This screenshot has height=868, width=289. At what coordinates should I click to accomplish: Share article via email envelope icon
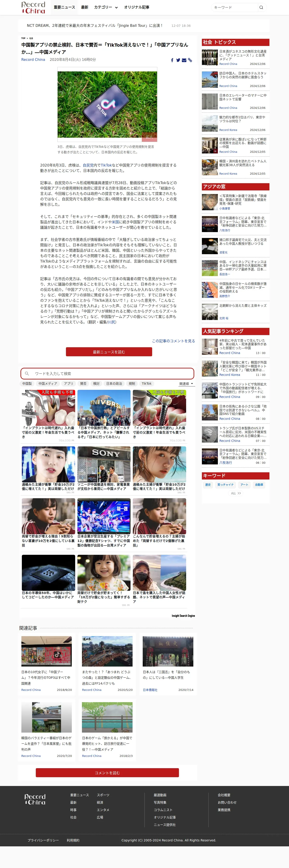coord(184,60)
